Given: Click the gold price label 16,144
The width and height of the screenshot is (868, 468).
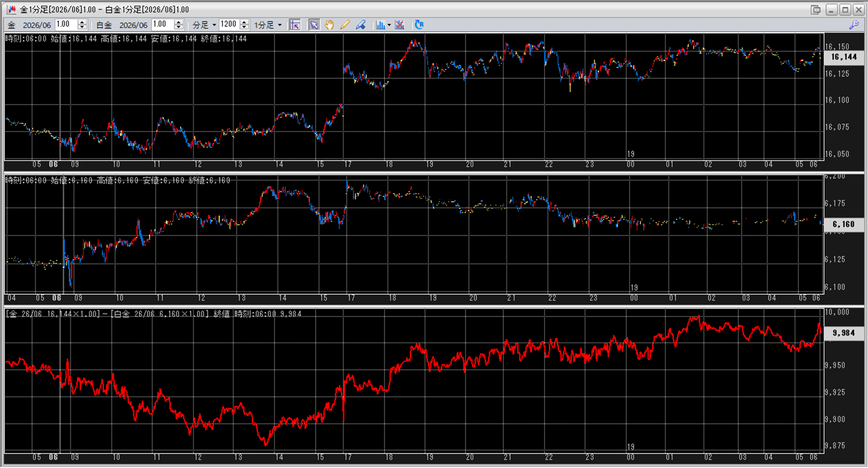Looking at the screenshot, I should (x=843, y=57).
